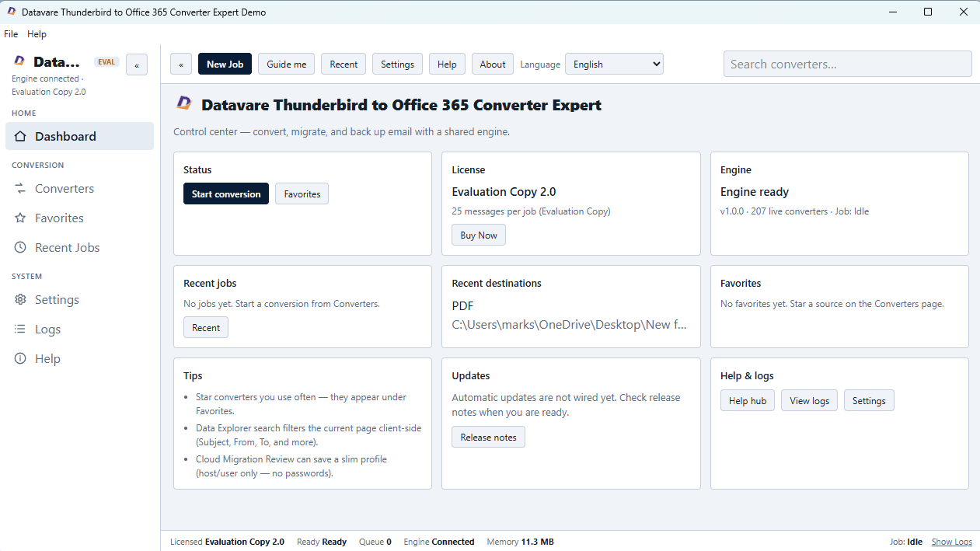Click the Buy Now button

pos(479,235)
